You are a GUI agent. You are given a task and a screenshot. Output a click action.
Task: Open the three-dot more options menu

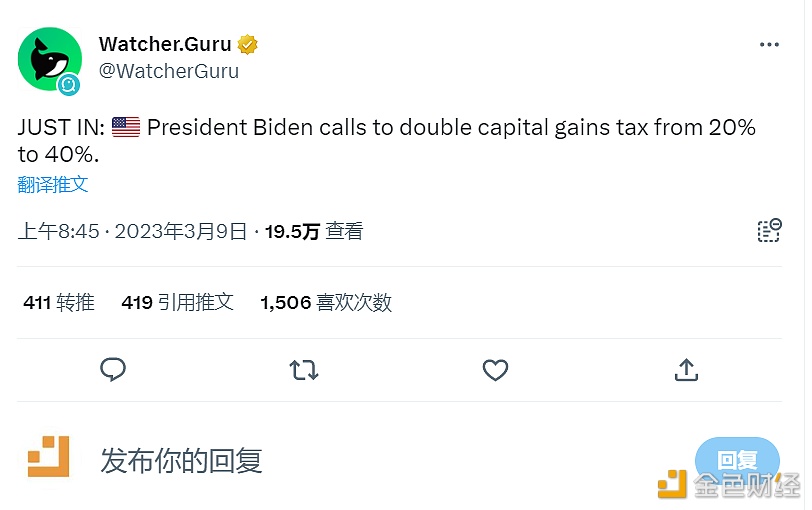point(769,45)
